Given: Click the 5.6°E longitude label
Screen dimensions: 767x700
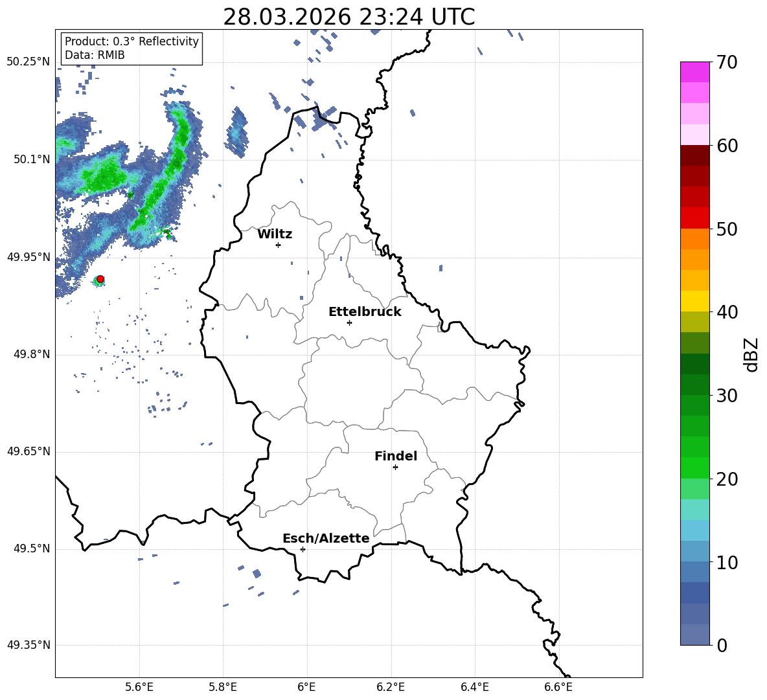Looking at the screenshot, I should click(139, 687).
